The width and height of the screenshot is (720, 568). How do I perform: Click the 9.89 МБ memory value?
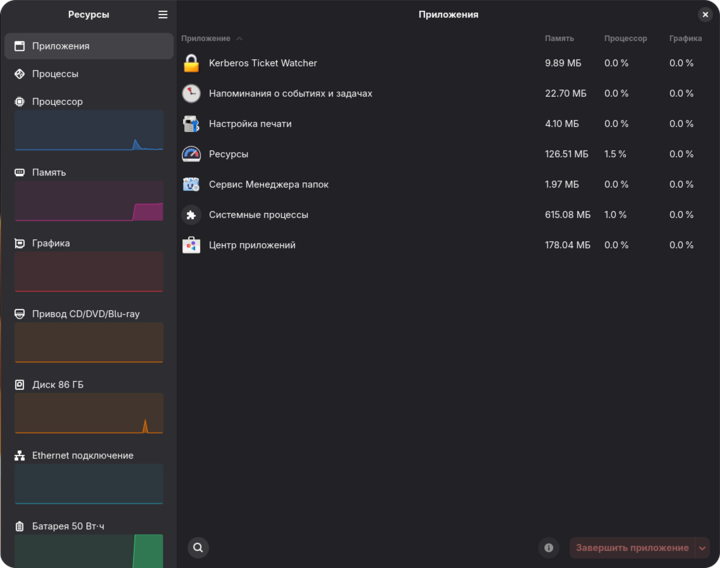click(563, 63)
